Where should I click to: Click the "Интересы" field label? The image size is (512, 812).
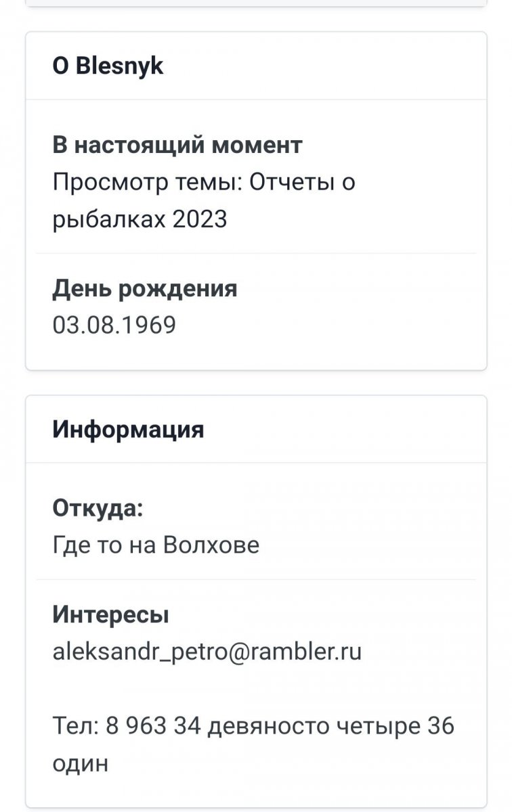click(x=110, y=615)
